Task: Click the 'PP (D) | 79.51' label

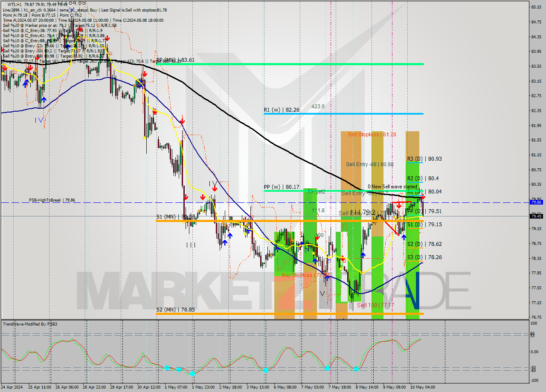Action: [424, 211]
